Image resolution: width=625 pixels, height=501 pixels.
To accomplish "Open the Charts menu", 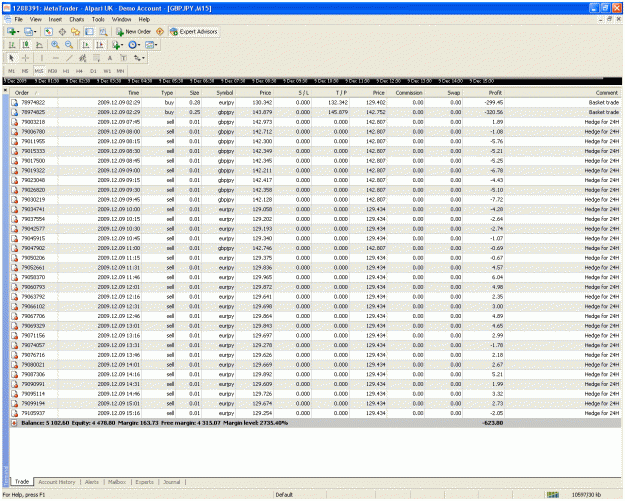I will pos(77,19).
